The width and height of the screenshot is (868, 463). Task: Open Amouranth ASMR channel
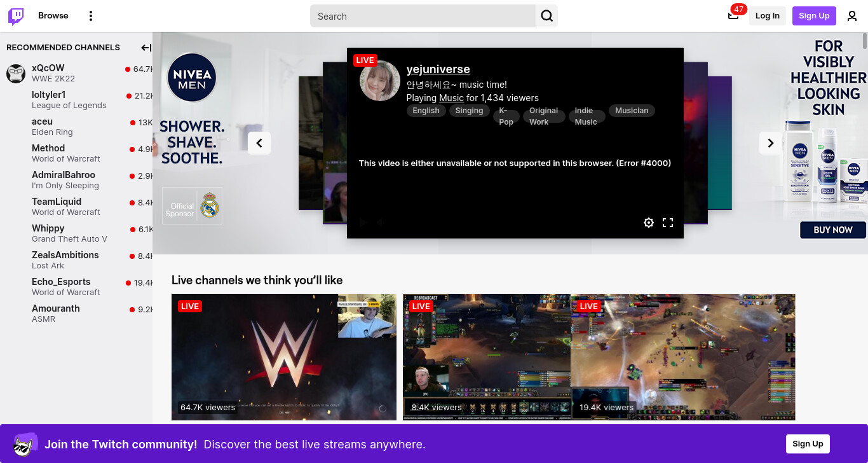[x=76, y=314]
